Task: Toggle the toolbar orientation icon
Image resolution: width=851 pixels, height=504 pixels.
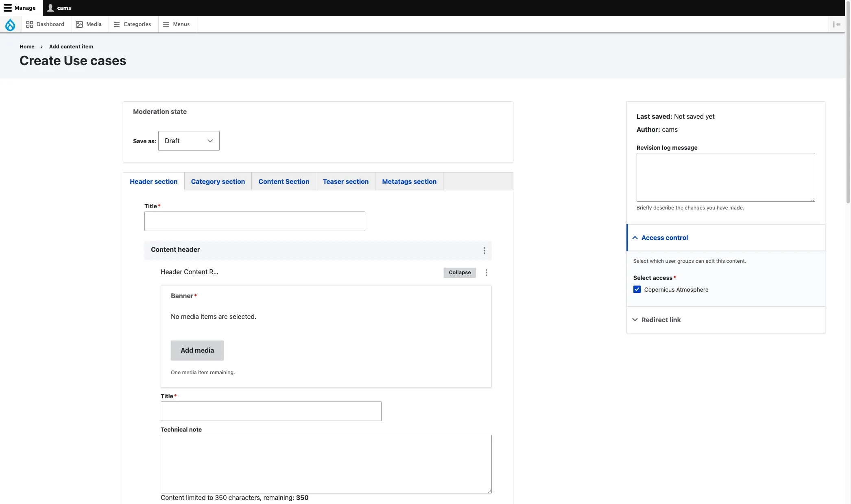Action: (837, 24)
